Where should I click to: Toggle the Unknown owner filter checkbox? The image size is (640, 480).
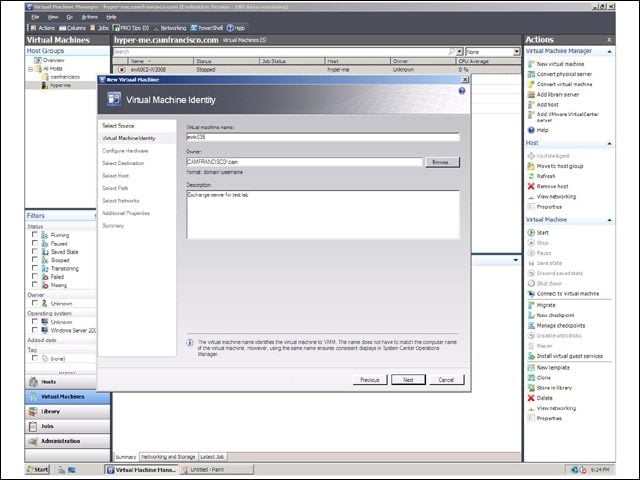pos(35,303)
